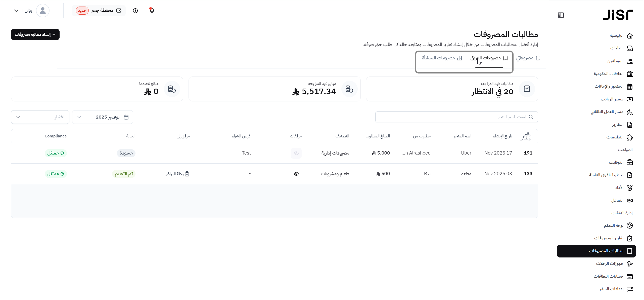The image size is (644, 300).
Task: View attachments eye icon for Uber row
Action: pos(296,153)
